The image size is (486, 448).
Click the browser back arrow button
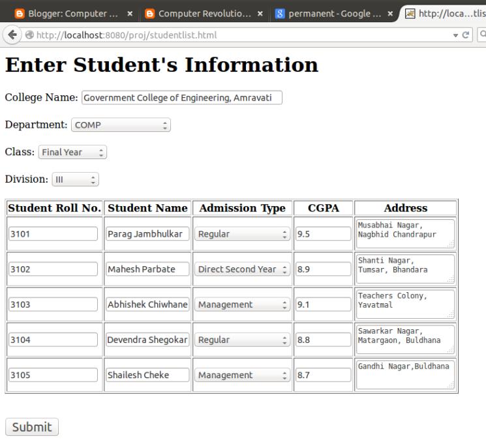(12, 35)
